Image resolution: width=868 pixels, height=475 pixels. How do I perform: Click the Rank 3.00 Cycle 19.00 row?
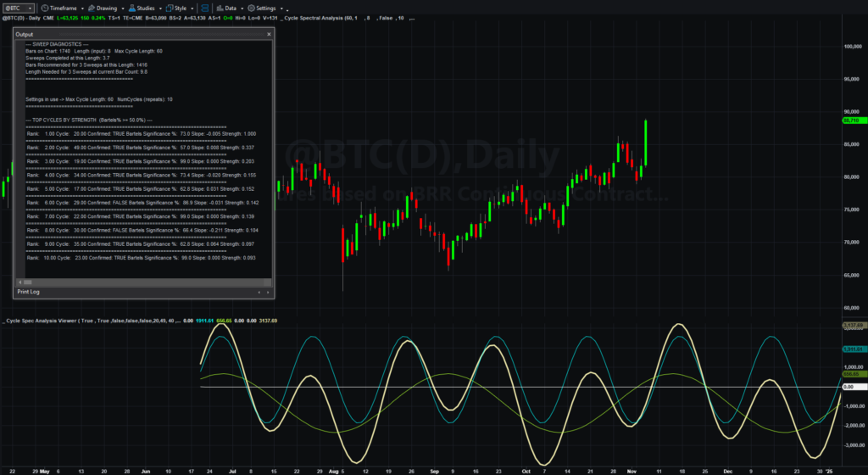[x=141, y=162]
